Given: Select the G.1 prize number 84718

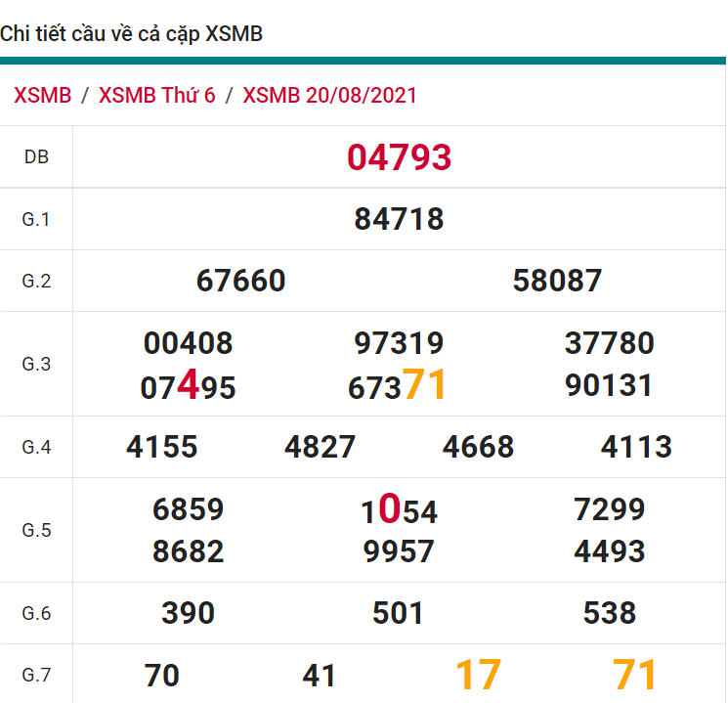Looking at the screenshot, I should [399, 219].
